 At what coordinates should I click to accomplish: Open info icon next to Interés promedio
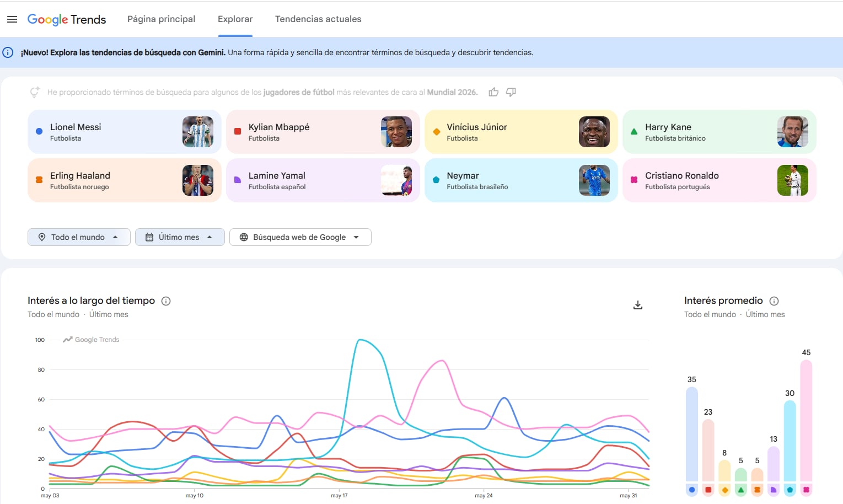coord(774,301)
